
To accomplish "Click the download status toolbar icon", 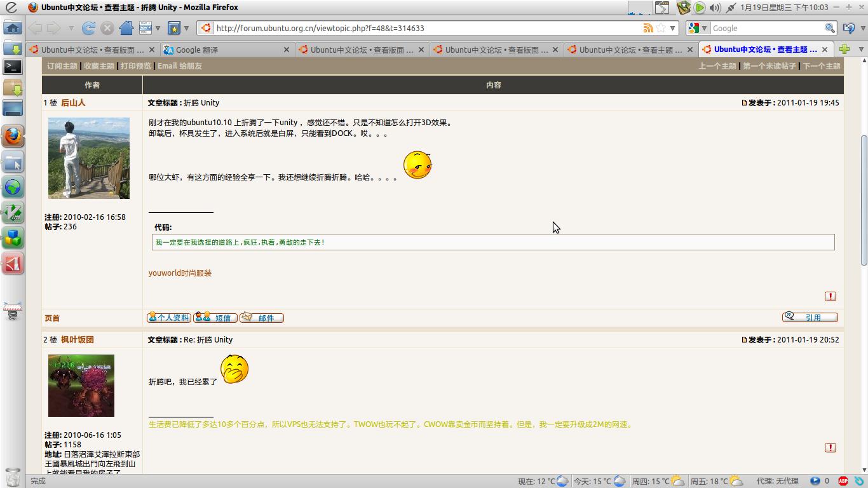I will coord(145,28).
